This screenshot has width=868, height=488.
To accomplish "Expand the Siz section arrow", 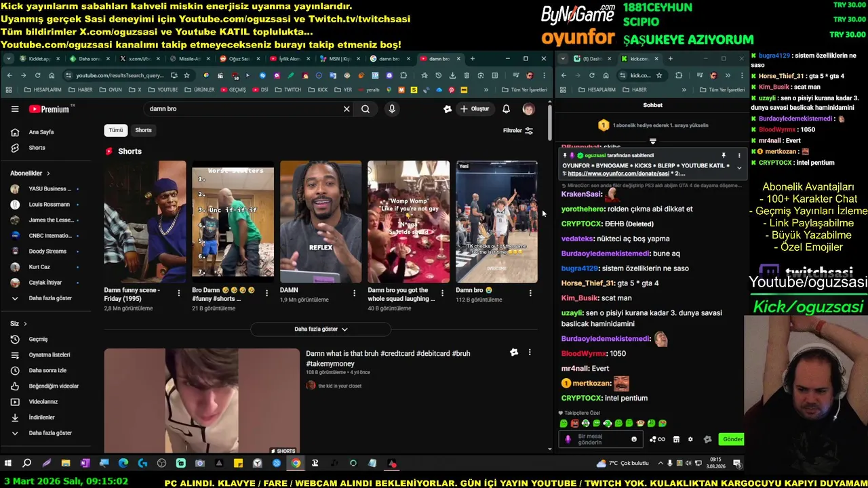I will point(25,324).
